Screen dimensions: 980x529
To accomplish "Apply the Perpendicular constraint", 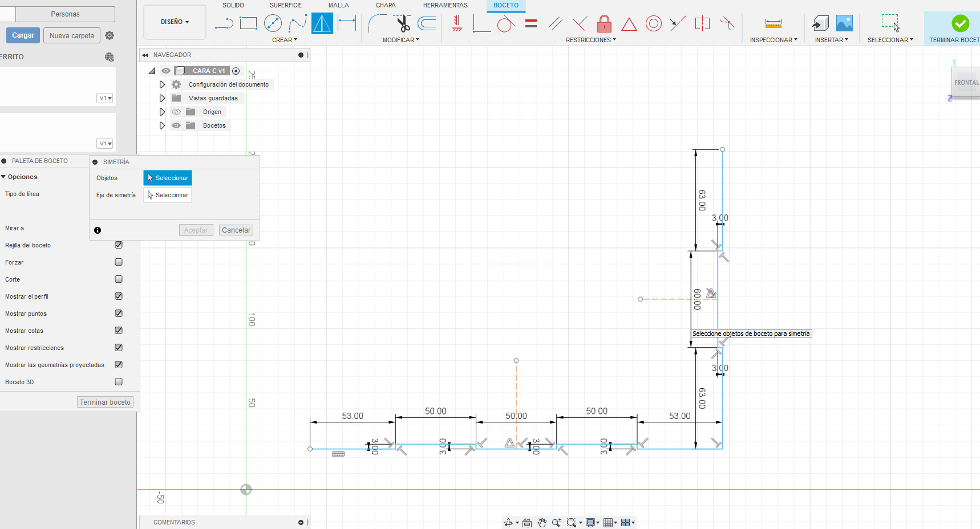I will (x=580, y=23).
